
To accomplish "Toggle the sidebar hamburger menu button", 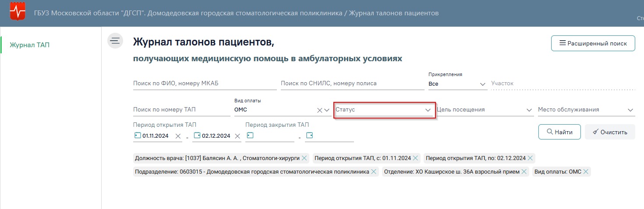I will point(115,41).
